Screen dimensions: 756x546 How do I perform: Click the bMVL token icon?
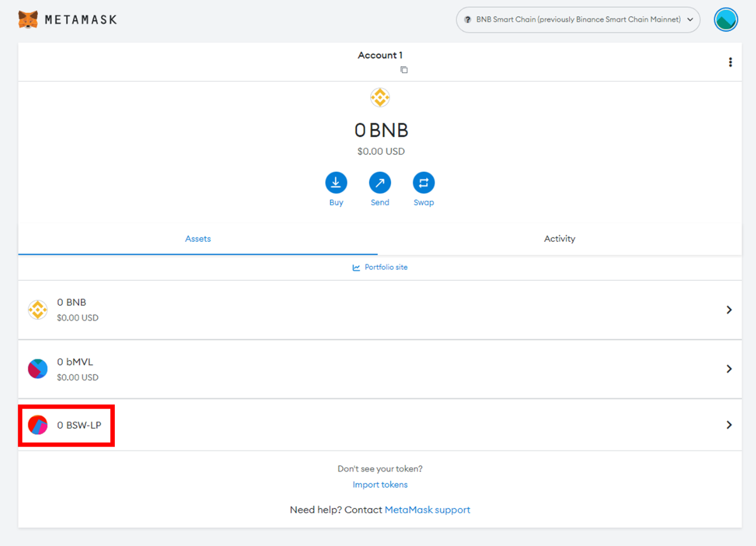click(38, 369)
